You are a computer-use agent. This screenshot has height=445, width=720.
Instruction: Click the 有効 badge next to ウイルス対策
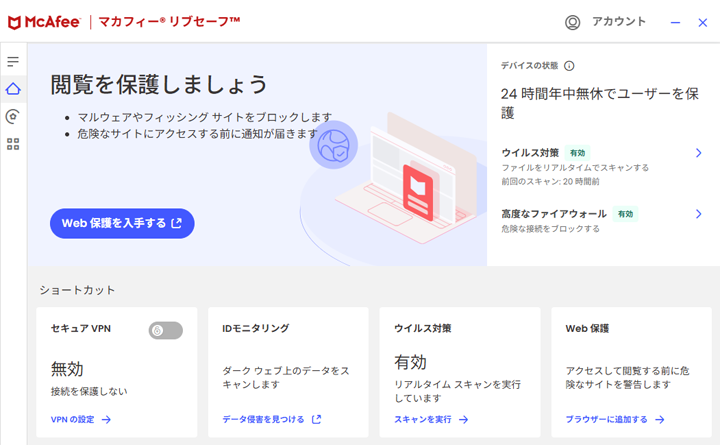[x=577, y=153]
